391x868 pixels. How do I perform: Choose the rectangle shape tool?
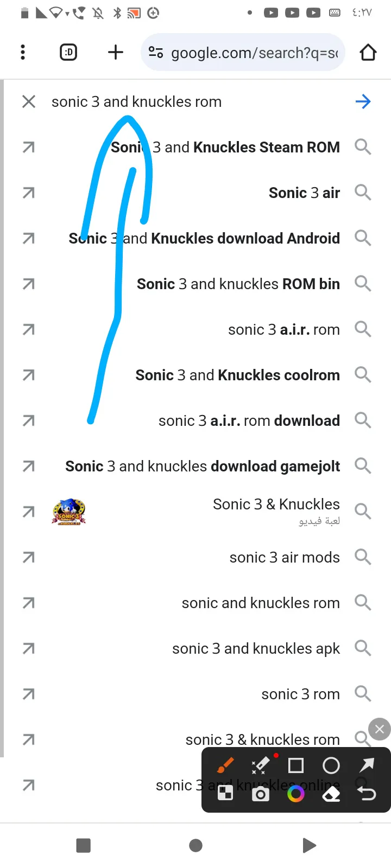pyautogui.click(x=296, y=765)
